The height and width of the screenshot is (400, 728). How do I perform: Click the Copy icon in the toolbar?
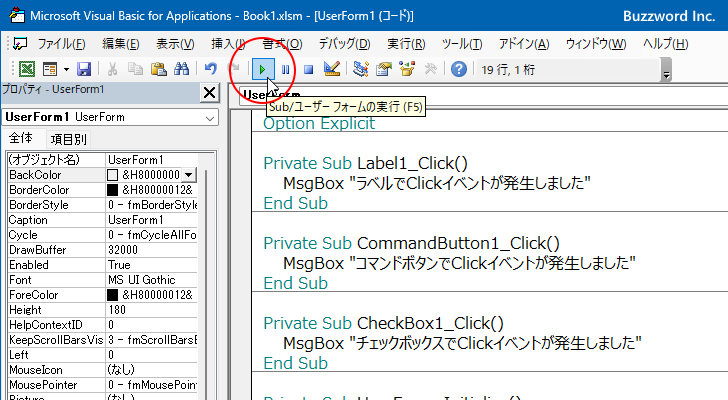coord(135,70)
